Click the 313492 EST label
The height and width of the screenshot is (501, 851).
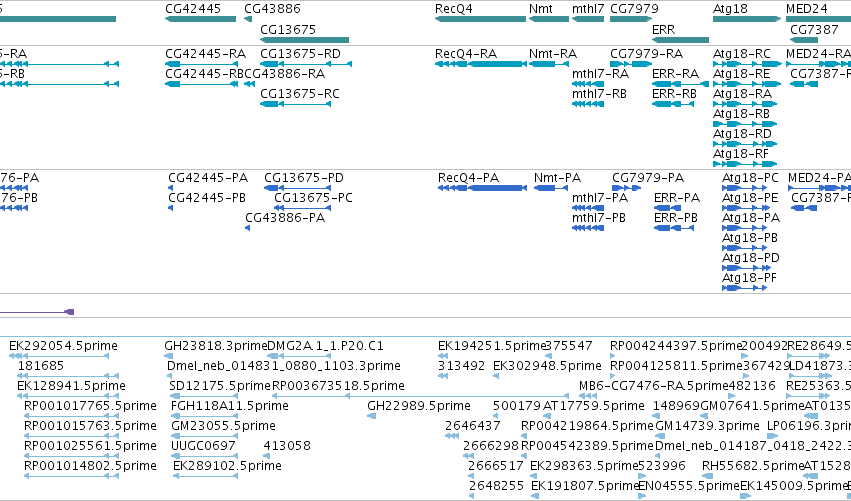coord(461,366)
